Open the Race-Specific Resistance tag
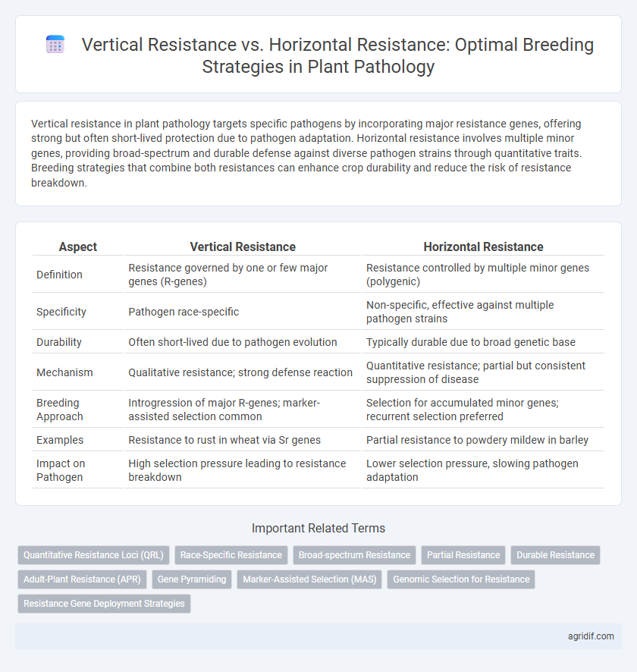 tap(231, 555)
